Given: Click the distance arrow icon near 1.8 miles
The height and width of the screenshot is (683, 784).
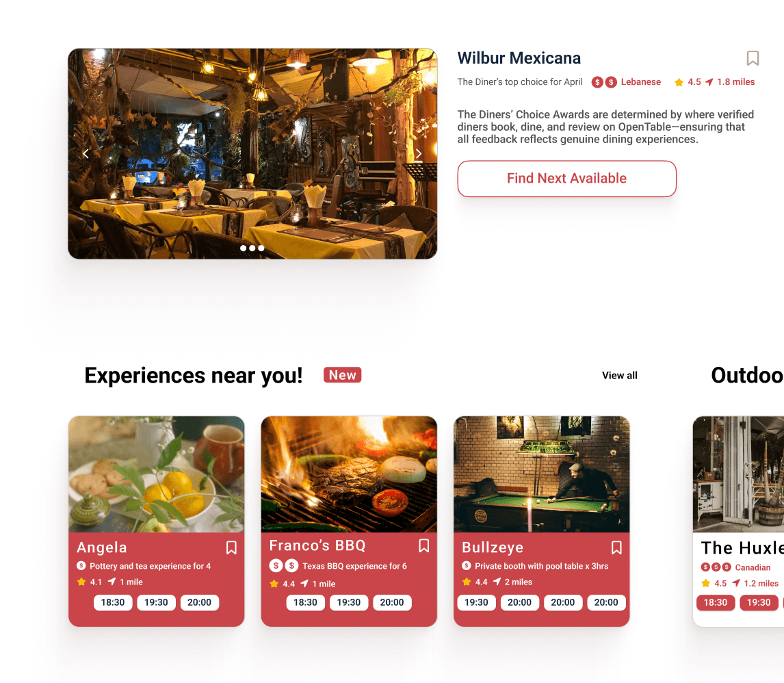Looking at the screenshot, I should [x=709, y=82].
